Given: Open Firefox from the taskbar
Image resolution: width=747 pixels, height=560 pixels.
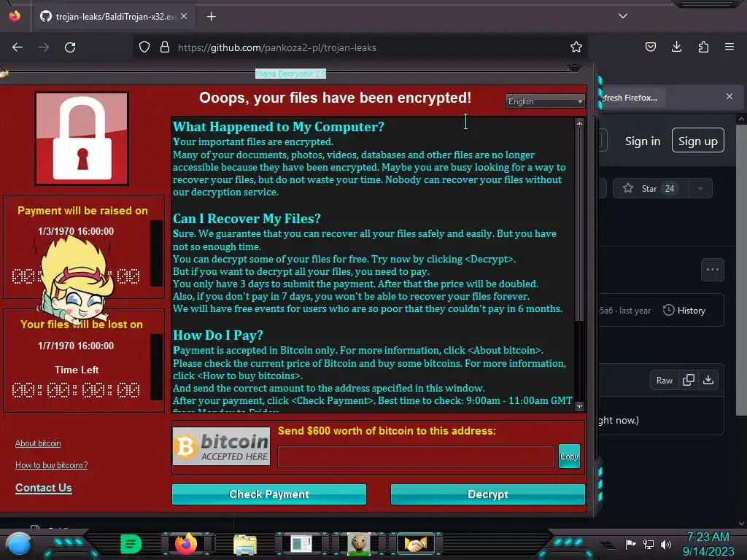Looking at the screenshot, I should point(186,544).
